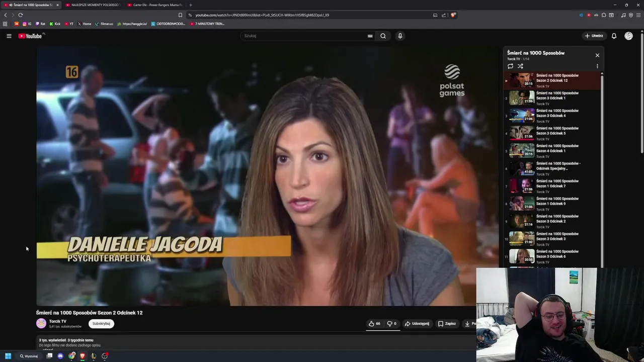Click the share icon in address bar
This screenshot has height=362, width=644.
point(444,15)
